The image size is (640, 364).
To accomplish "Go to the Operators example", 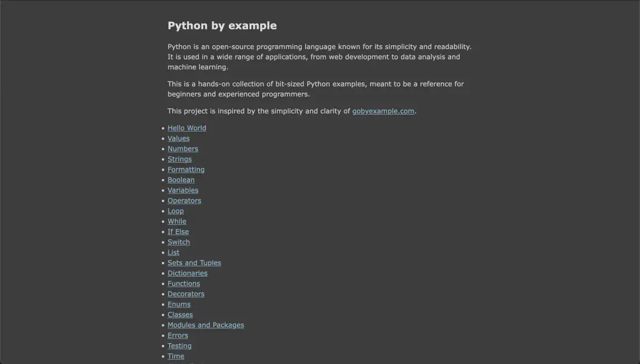I will (184, 201).
